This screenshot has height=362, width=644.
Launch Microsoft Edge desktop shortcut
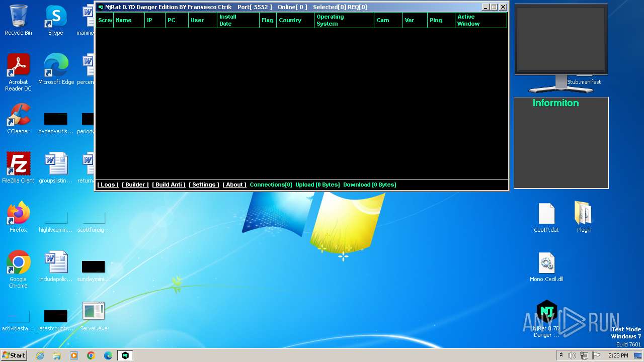[x=56, y=69]
